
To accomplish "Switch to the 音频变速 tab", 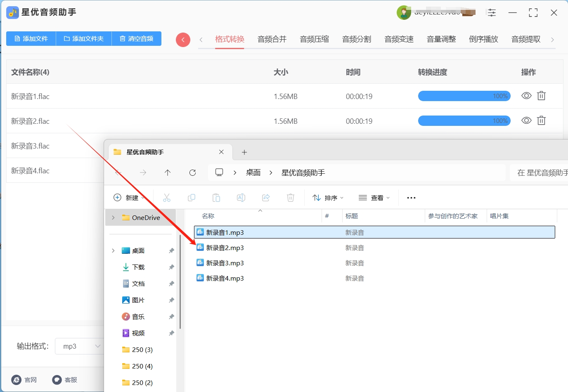I will (x=399, y=39).
